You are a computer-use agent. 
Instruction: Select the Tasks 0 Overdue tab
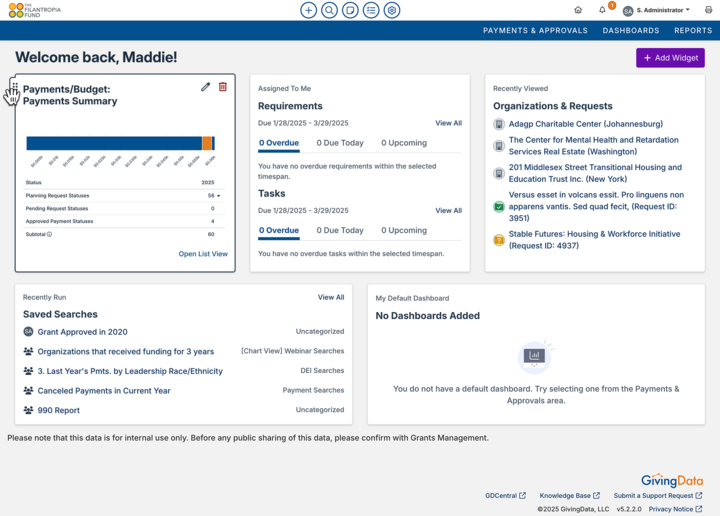click(279, 230)
